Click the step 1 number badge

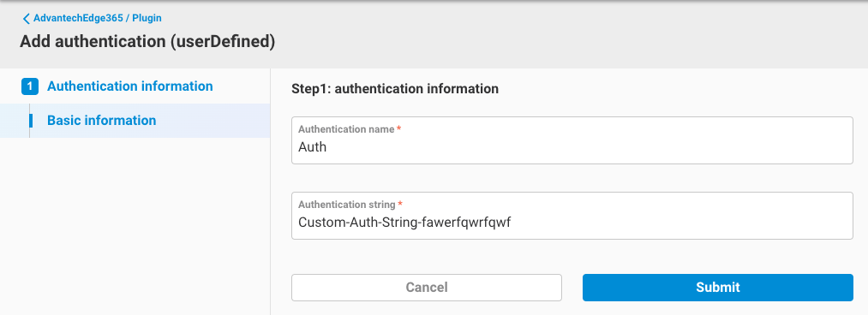tap(30, 86)
